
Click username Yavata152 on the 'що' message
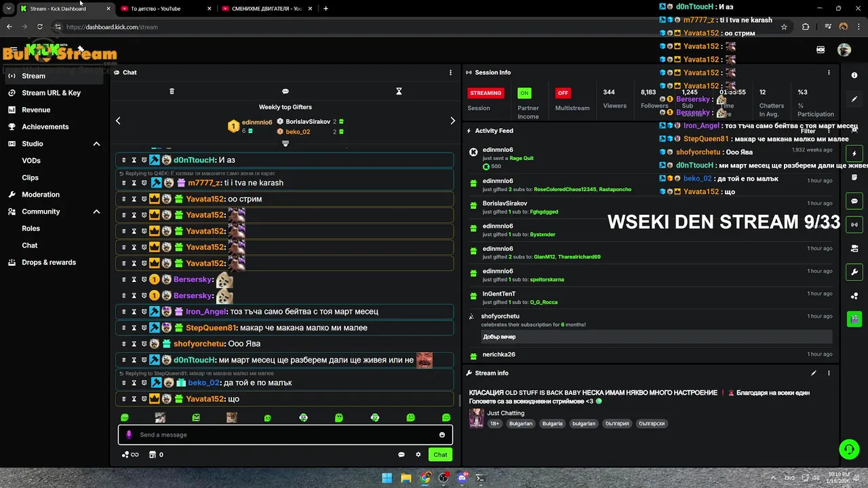coord(205,399)
